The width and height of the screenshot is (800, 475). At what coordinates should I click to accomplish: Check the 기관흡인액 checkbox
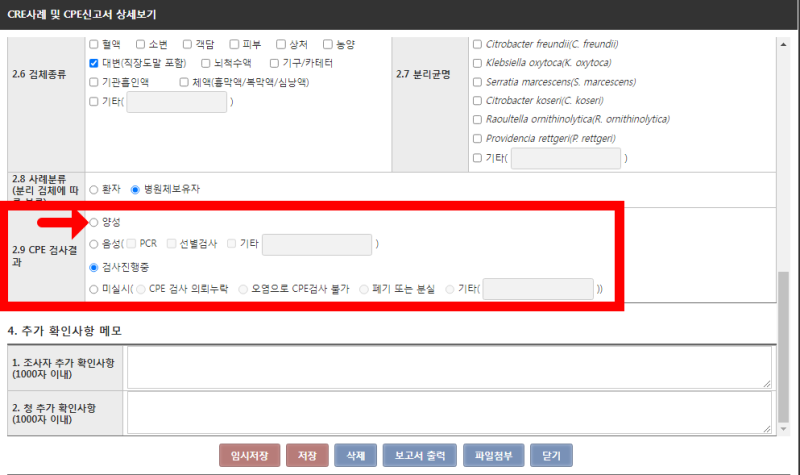click(94, 82)
